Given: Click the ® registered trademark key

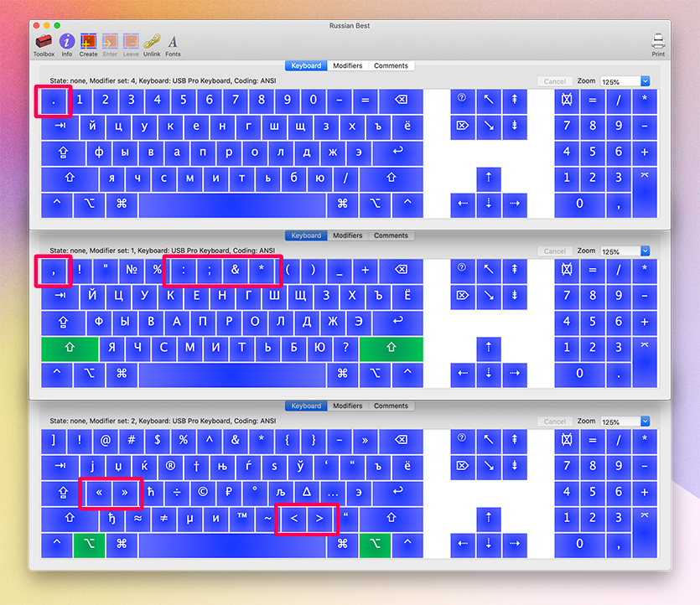Looking at the screenshot, I should (x=170, y=468).
